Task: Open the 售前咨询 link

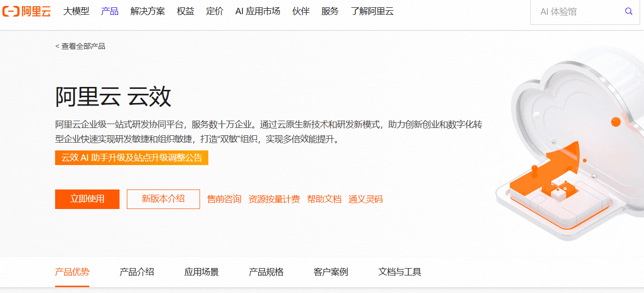Action: [x=224, y=199]
